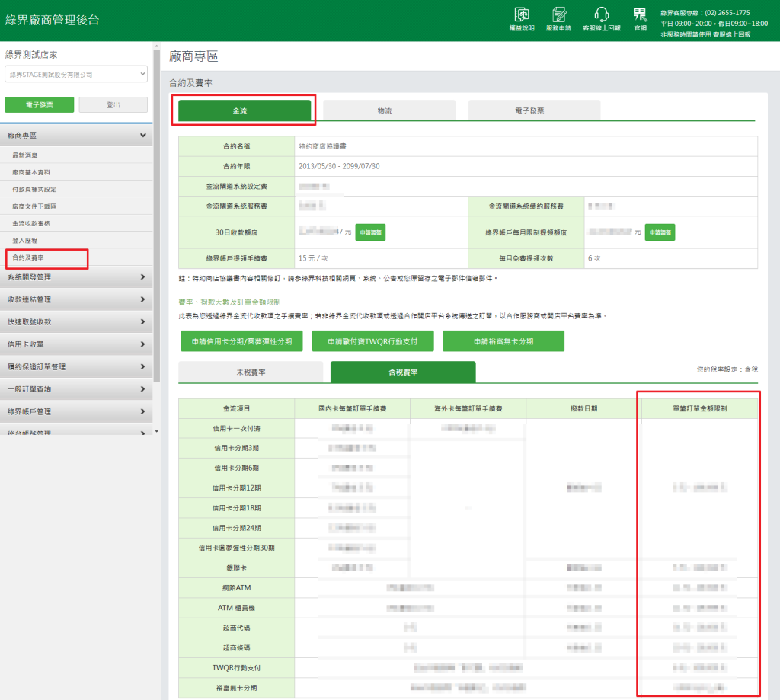Image resolution: width=780 pixels, height=700 pixels.
Task: Open the 客服線上回報 headset support icon
Action: (602, 19)
